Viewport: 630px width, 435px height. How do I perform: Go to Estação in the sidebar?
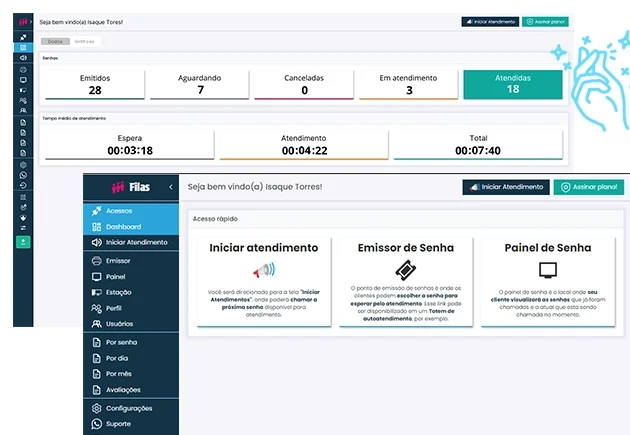pyautogui.click(x=119, y=292)
